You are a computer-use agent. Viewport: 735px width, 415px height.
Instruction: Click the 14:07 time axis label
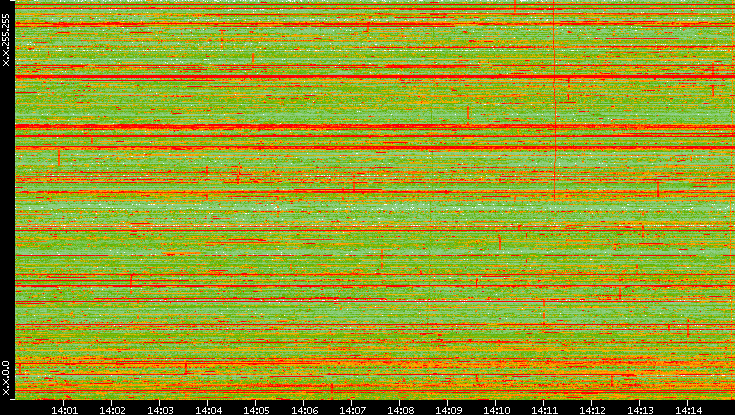coord(352,411)
